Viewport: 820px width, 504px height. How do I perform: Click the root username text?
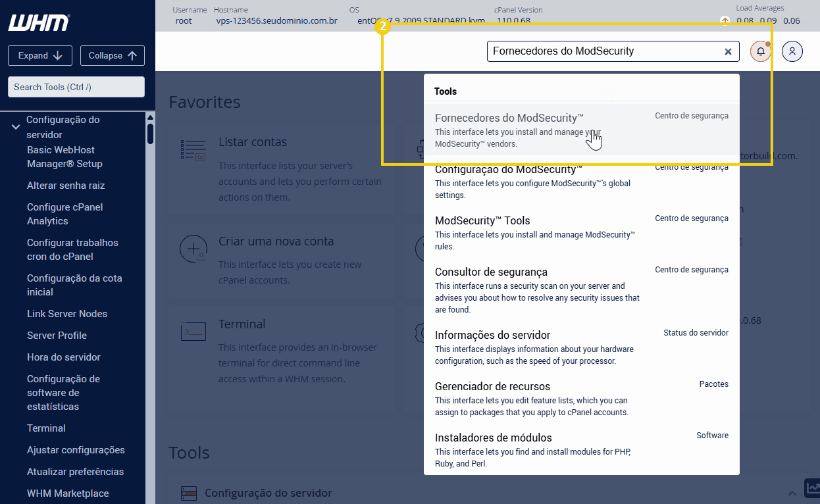pos(184,21)
